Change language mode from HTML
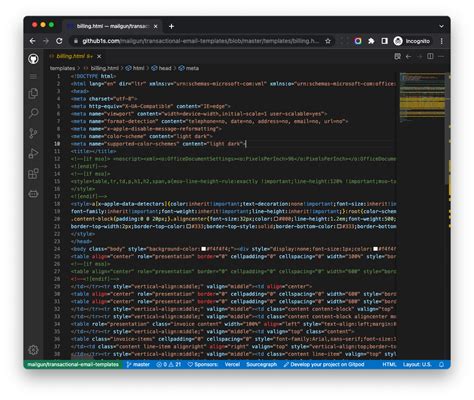Screen dimensions: 474x400 [389, 364]
